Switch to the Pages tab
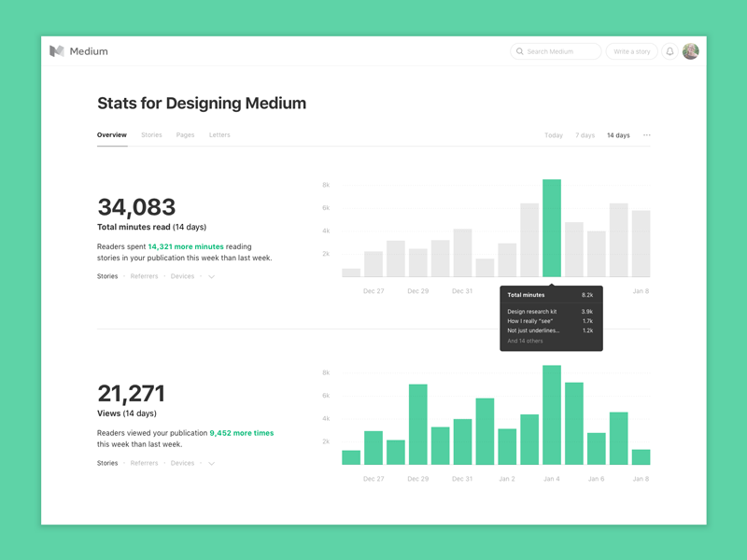This screenshot has width=747, height=560. (x=185, y=135)
